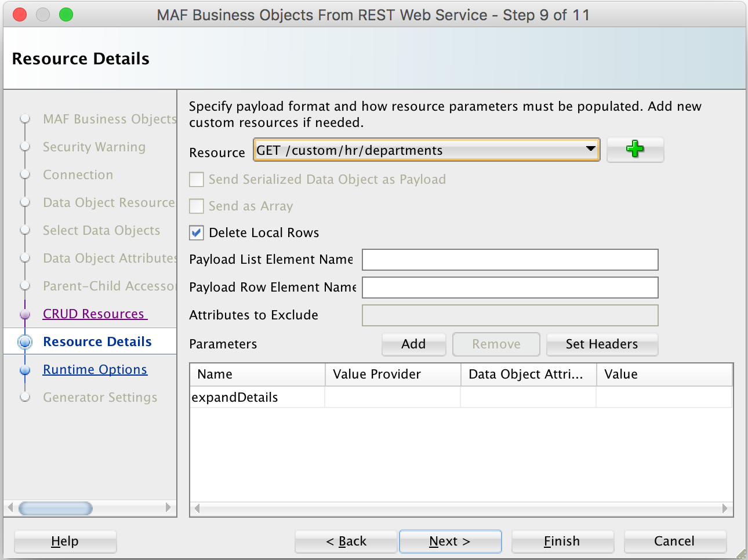Viewport: 748px width, 560px height.
Task: Click the CRUD Resources step bullet icon
Action: 25,314
